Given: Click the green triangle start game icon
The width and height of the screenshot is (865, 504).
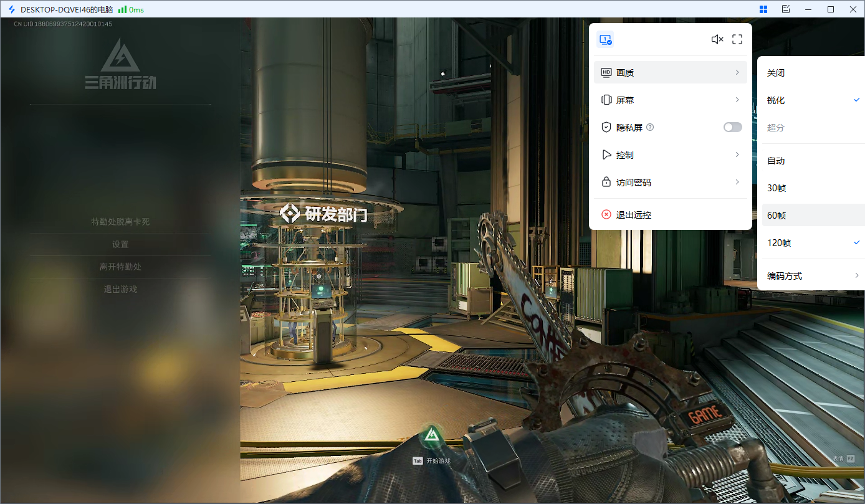Looking at the screenshot, I should pos(431,437).
